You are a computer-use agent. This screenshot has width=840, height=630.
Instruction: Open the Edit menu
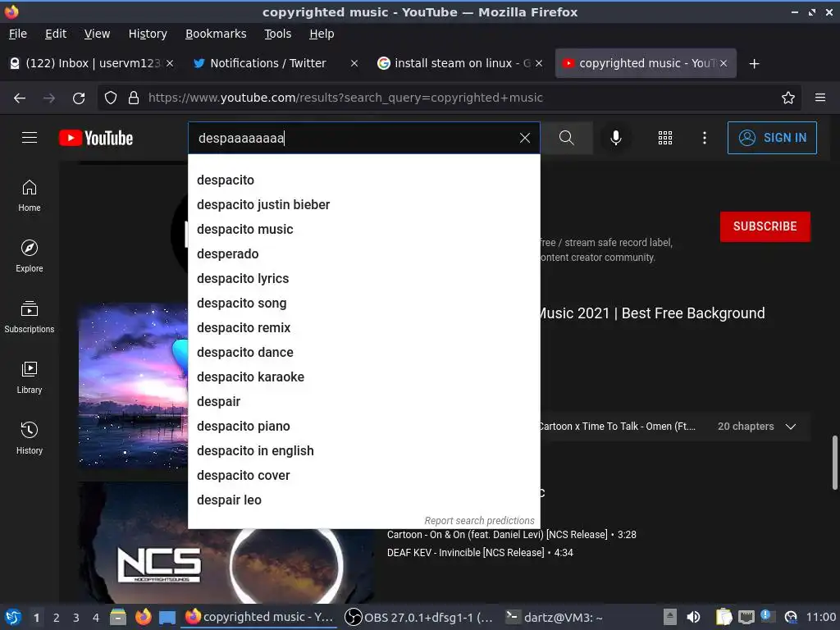(x=56, y=34)
